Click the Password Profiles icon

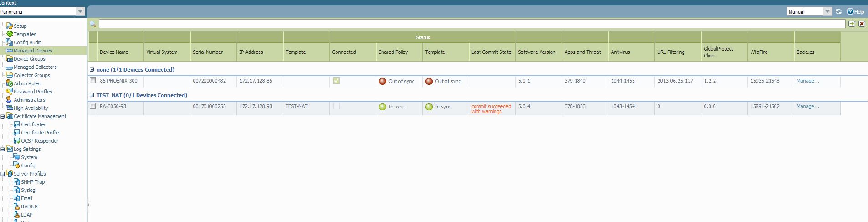[x=9, y=92]
